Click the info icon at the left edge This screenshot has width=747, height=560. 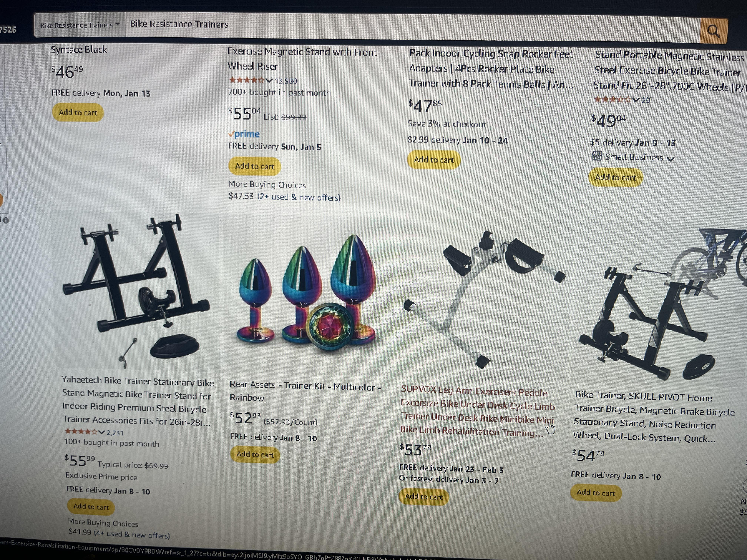[x=6, y=220]
